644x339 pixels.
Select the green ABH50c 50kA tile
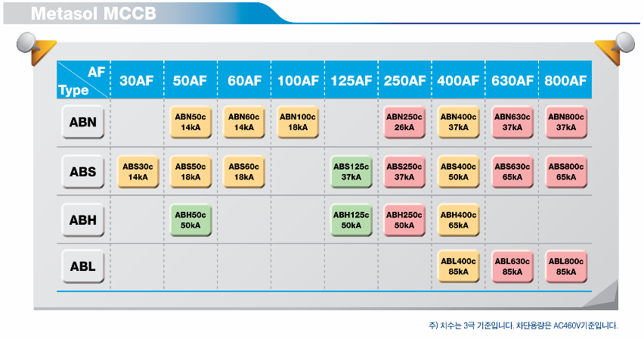(190, 220)
